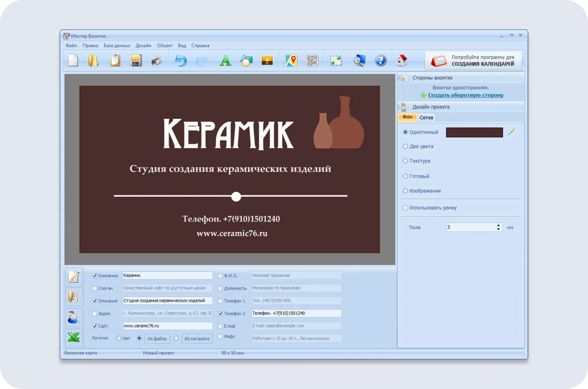588x389 pixels.
Task: Open project folder icon in toolbar
Action: coord(93,60)
